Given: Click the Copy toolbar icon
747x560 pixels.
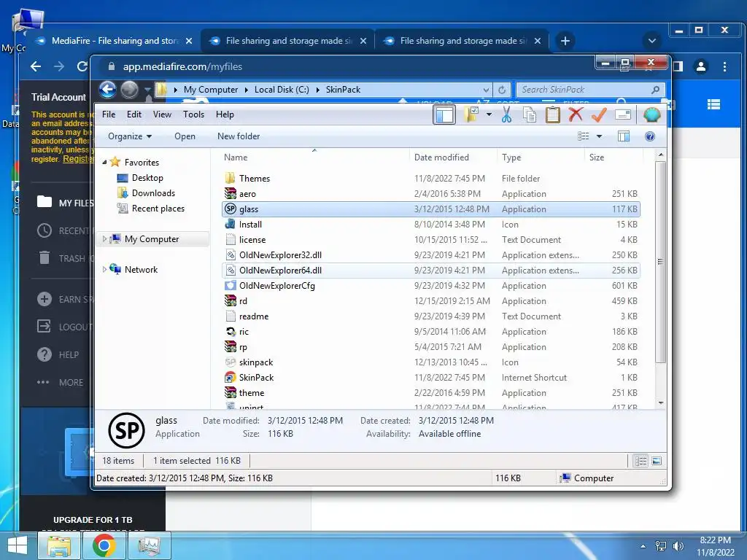Looking at the screenshot, I should pos(530,114).
